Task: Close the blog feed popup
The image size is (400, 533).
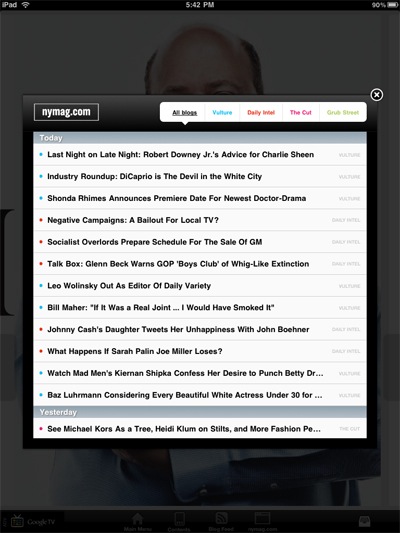Action: pyautogui.click(x=377, y=95)
